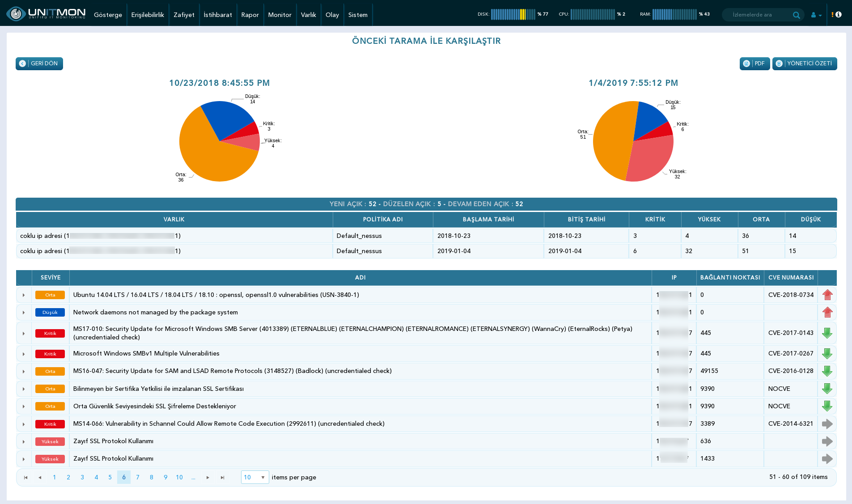Image resolution: width=852 pixels, height=504 pixels.
Task: Click green down arrow for SMBv1 row
Action: pos(827,353)
